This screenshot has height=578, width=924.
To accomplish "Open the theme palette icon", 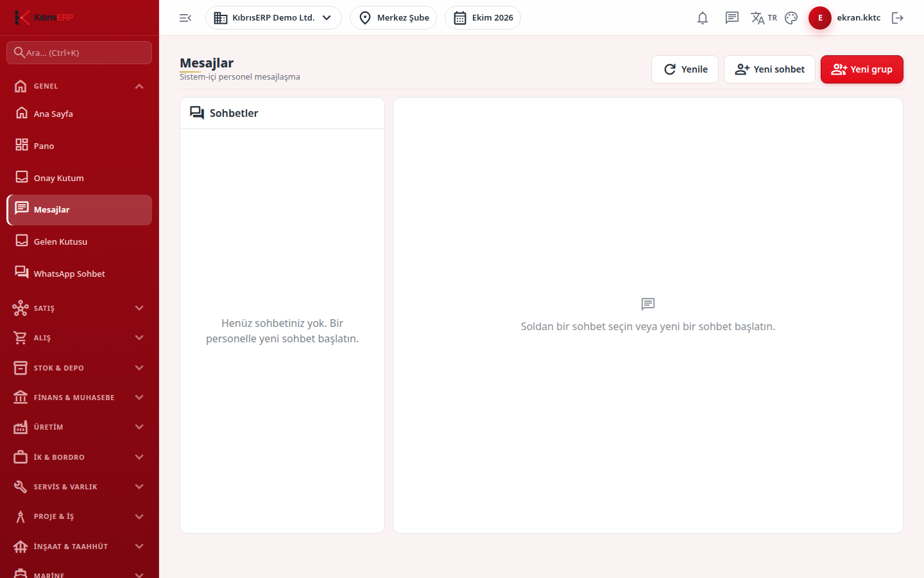I will (791, 18).
